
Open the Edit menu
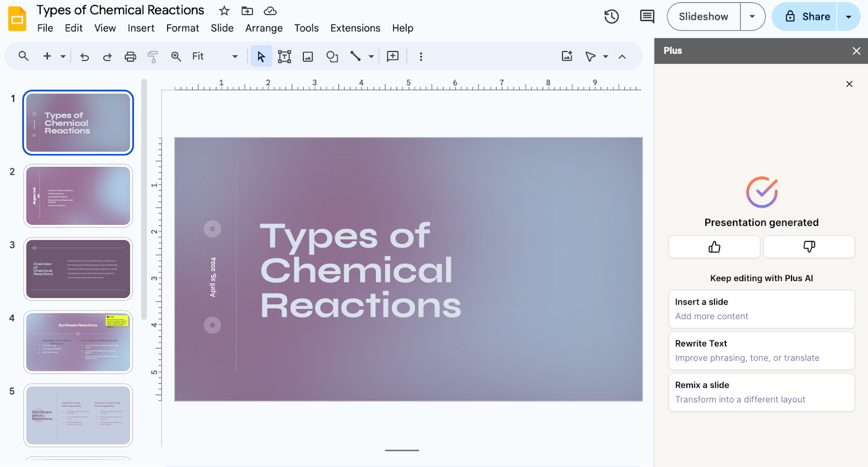(x=73, y=28)
